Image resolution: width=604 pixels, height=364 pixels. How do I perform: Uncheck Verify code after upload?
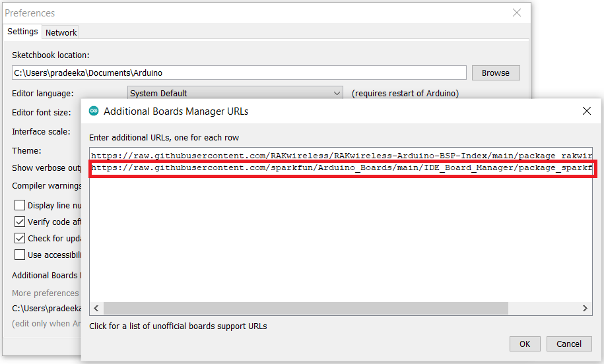20,222
